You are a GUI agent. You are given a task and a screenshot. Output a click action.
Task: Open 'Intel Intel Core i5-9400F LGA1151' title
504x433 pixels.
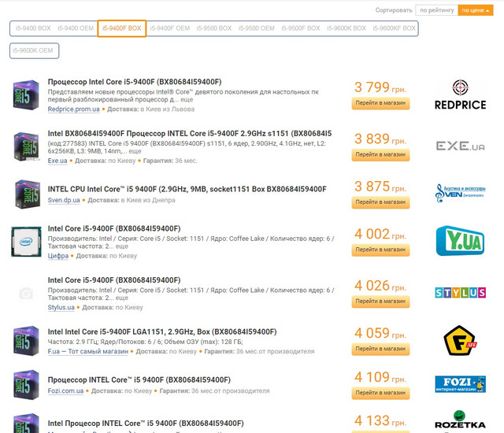[x=162, y=331]
